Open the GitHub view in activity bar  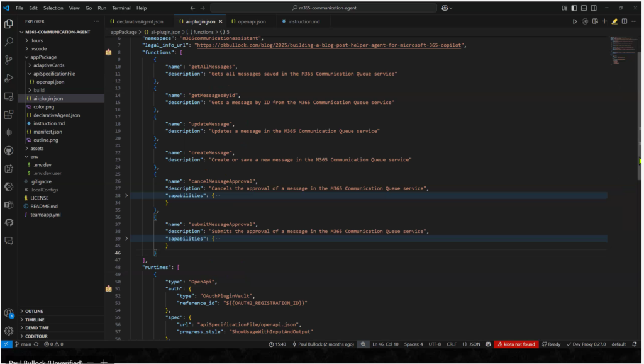[9, 151]
